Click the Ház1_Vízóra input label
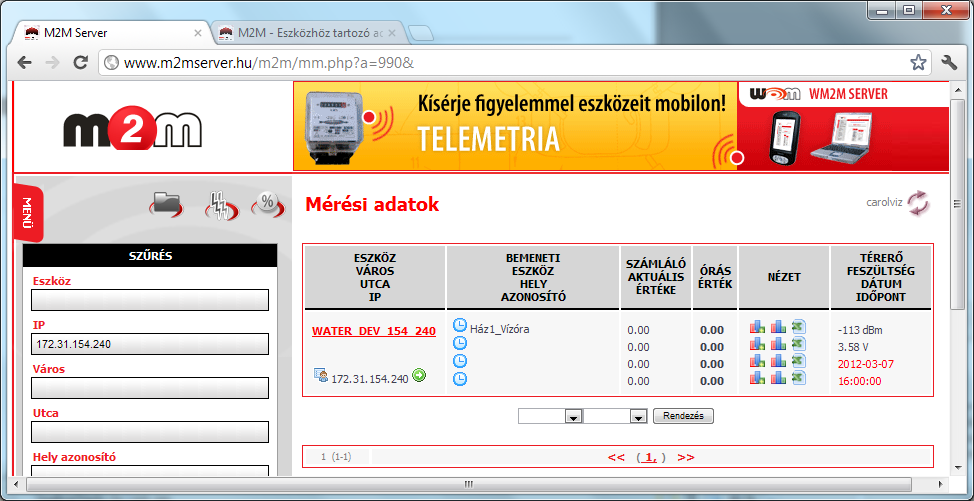Viewport: 974px width, 501px height. 499,329
